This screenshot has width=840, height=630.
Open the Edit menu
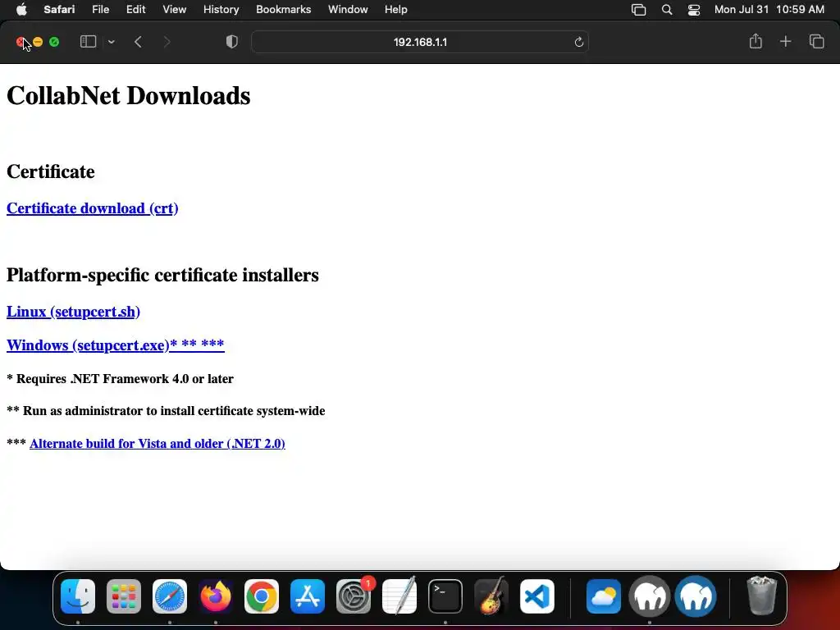click(135, 9)
